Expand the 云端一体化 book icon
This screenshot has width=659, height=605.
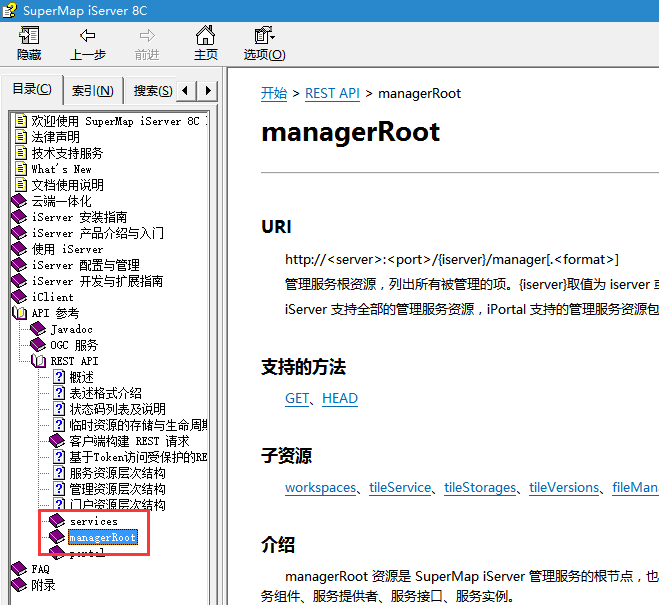tap(19, 201)
